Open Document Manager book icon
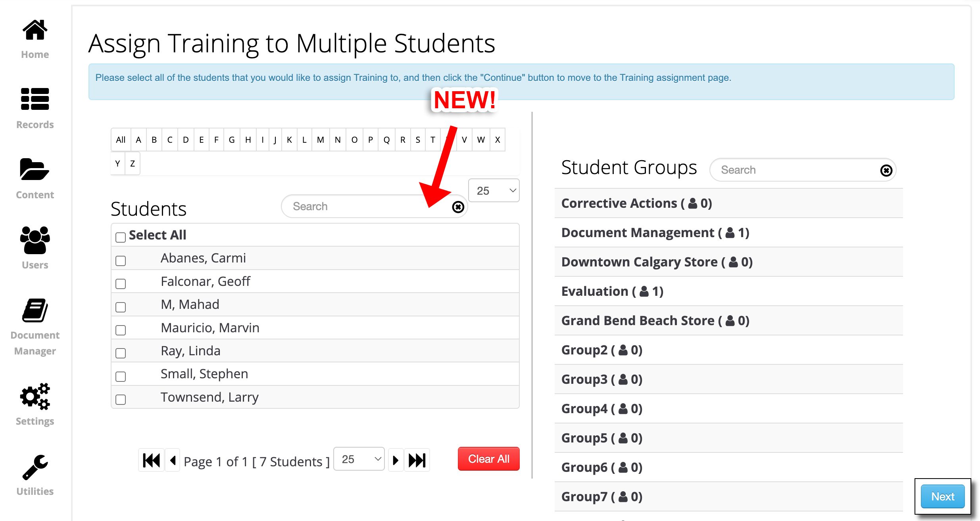 tap(35, 310)
